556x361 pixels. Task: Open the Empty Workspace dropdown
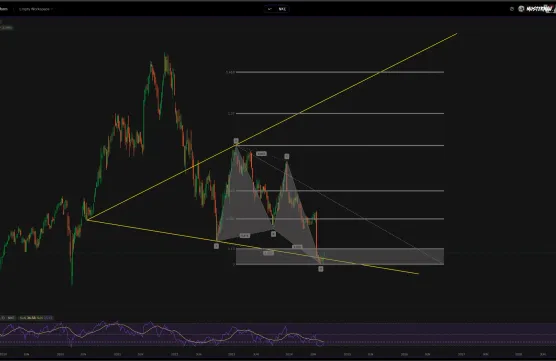pyautogui.click(x=36, y=9)
